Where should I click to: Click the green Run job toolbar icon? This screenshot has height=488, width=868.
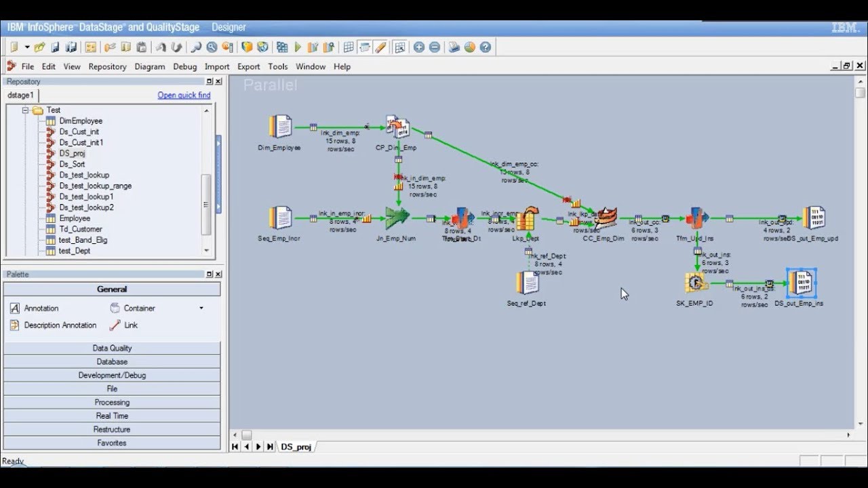pos(298,47)
